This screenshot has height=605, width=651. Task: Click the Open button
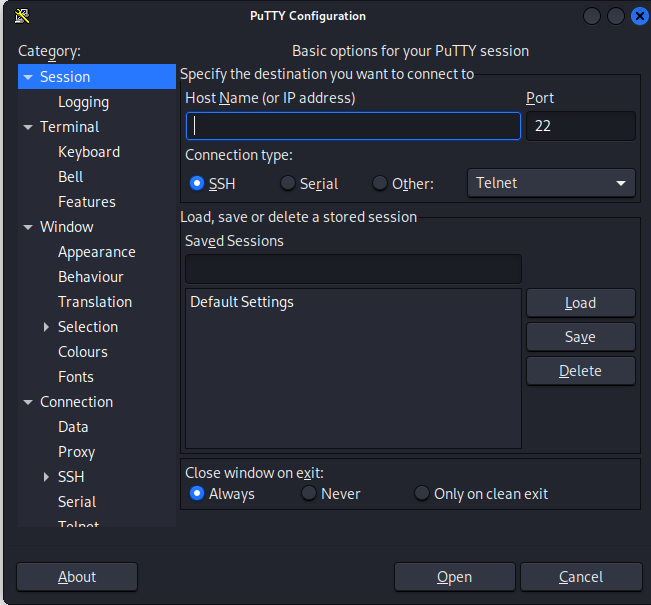[455, 577]
